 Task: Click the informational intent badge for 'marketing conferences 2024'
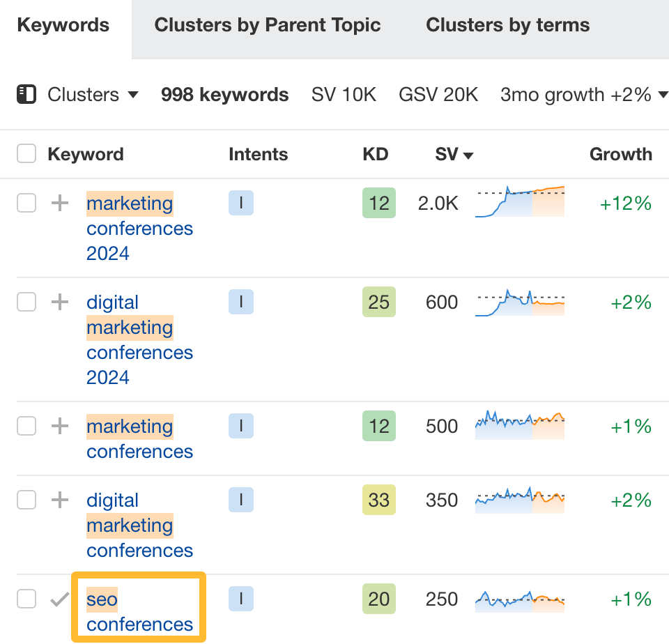point(240,203)
